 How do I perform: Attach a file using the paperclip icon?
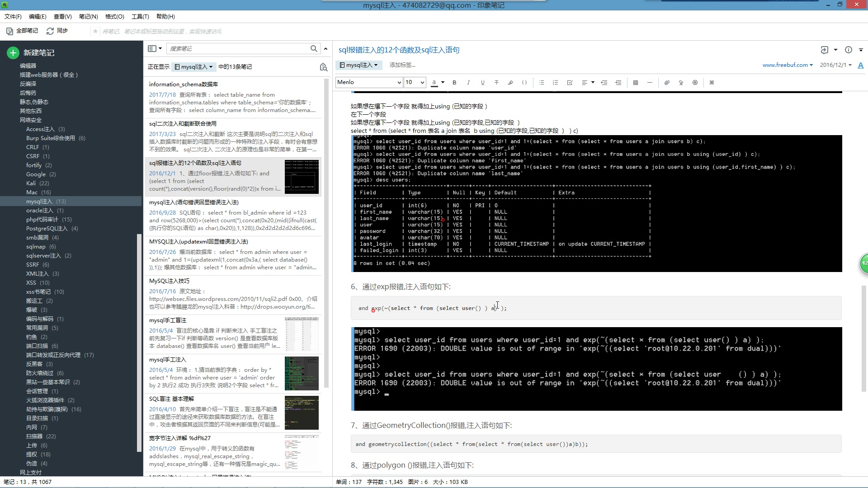click(667, 83)
